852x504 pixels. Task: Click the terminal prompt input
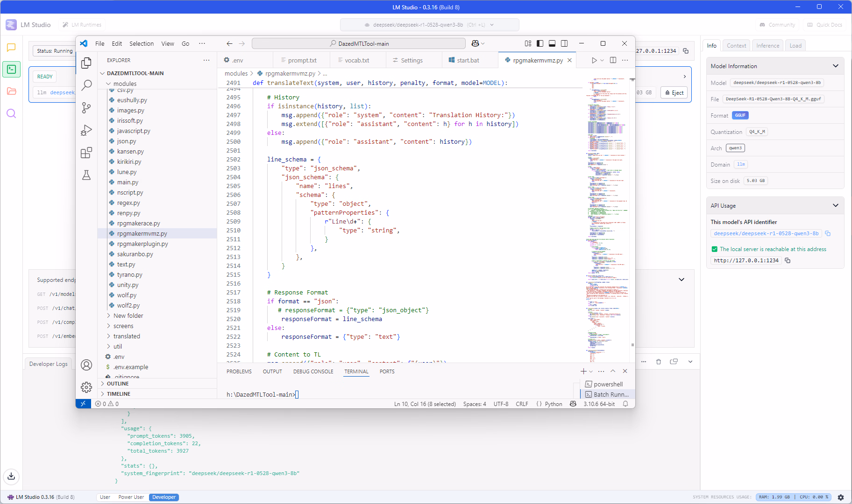coord(297,394)
